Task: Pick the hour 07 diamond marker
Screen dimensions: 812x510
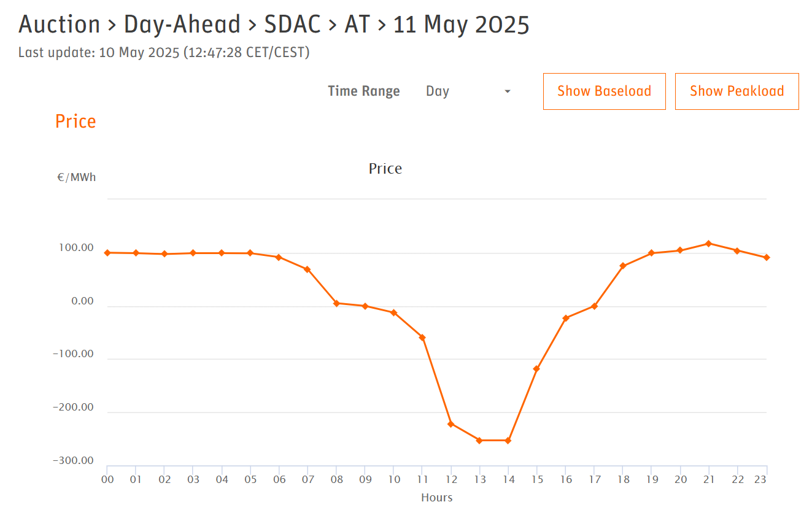Action: [x=307, y=269]
